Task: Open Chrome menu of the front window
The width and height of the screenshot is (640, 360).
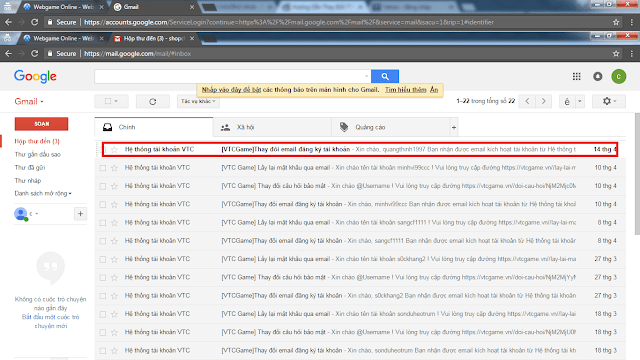Action: [x=631, y=53]
